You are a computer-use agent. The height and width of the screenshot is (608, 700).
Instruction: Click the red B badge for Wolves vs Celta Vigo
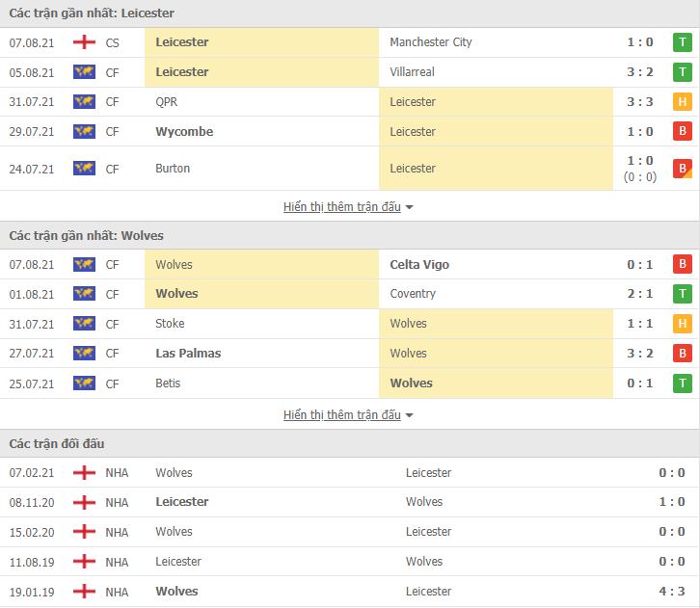click(682, 264)
